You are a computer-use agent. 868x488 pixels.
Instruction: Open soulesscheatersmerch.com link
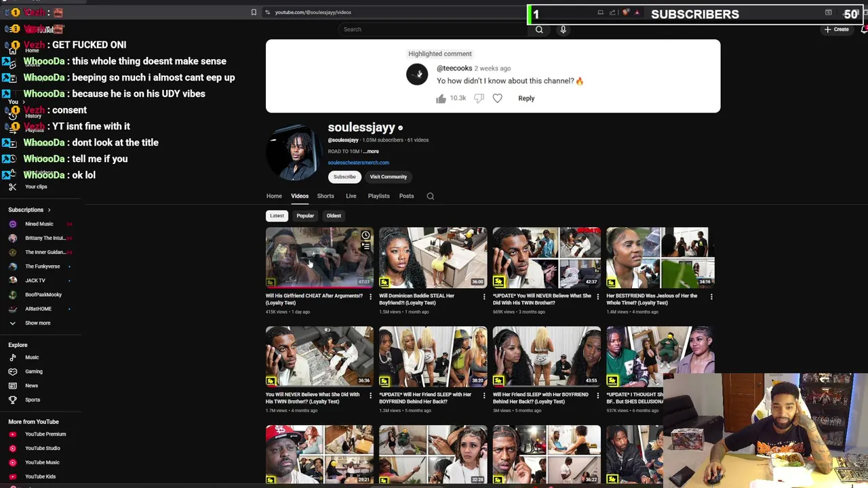(358, 163)
